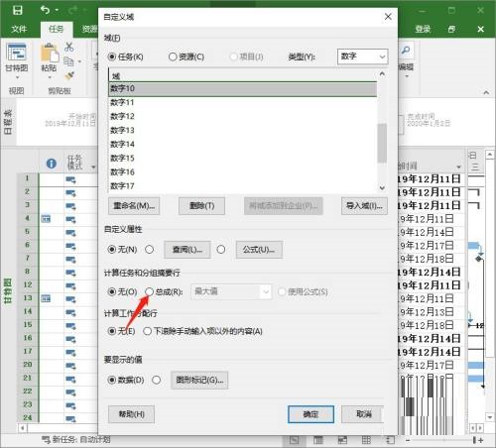Click the zoom out minus icon
Viewport: 496px width, 448px height.
(x=408, y=440)
